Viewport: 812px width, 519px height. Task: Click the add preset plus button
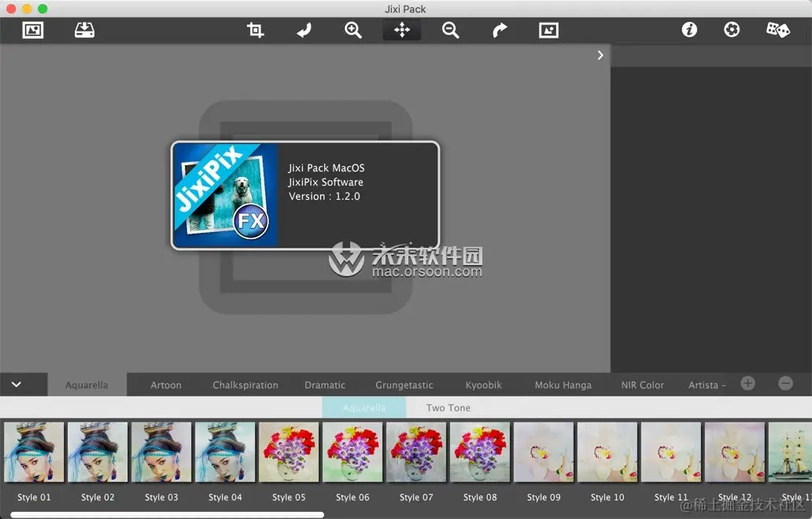point(747,384)
